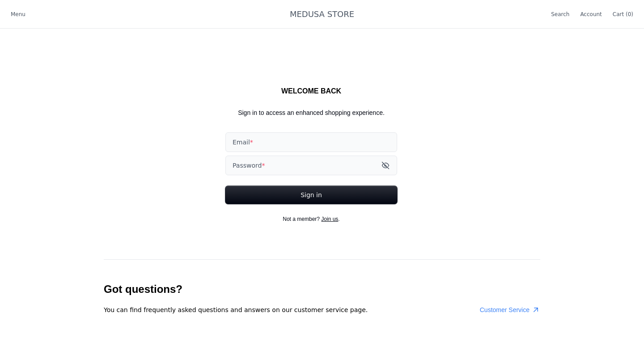Click the Password label text

click(x=247, y=165)
